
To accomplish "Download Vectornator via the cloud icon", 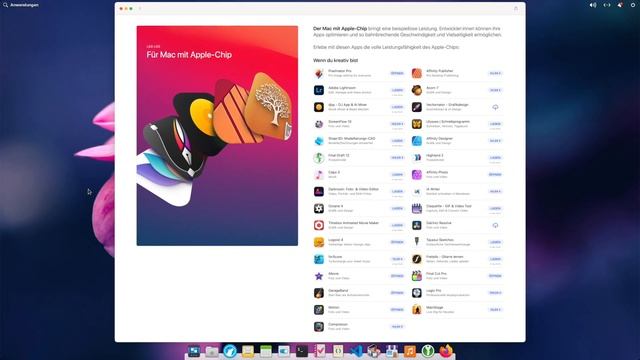I will coord(495,107).
